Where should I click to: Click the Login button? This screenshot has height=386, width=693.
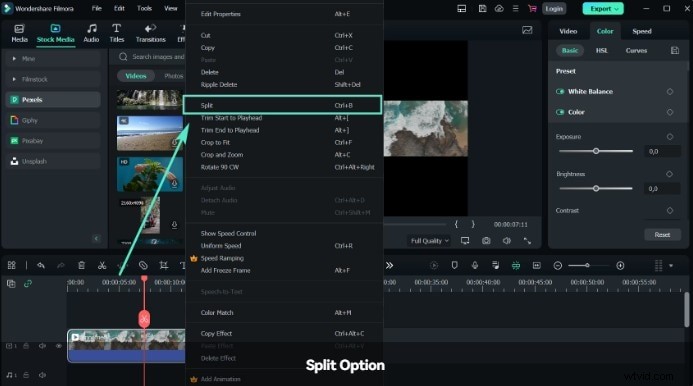[x=554, y=8]
